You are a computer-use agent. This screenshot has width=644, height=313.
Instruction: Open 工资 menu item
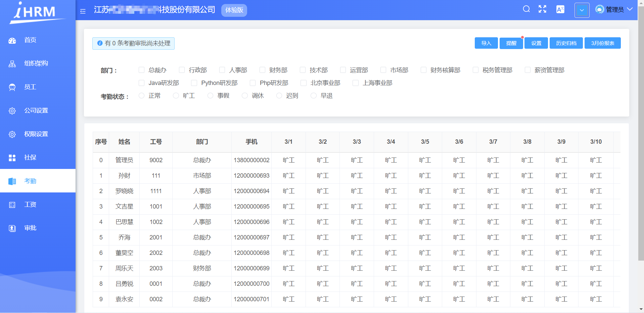[38, 205]
